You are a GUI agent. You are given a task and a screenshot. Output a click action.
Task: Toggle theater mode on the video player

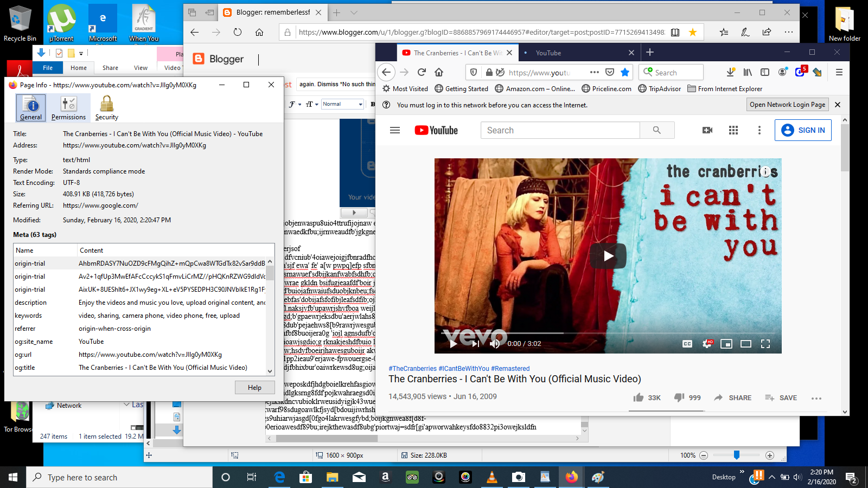pyautogui.click(x=746, y=344)
